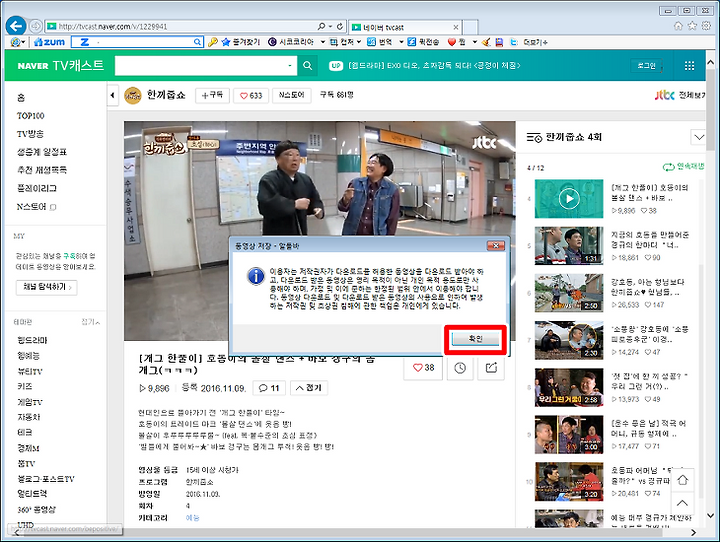Select the 네이버 tvcast browser tab
This screenshot has width=720, height=542.
405,27
